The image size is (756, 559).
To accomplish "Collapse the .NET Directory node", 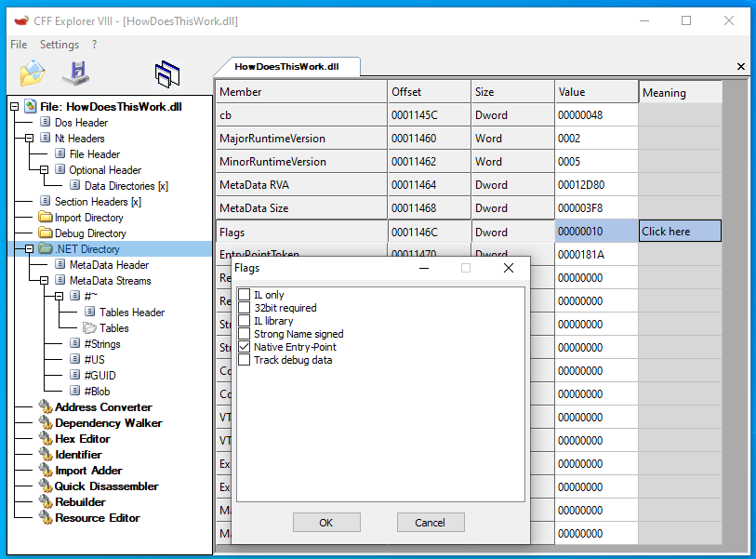I will coord(30,249).
